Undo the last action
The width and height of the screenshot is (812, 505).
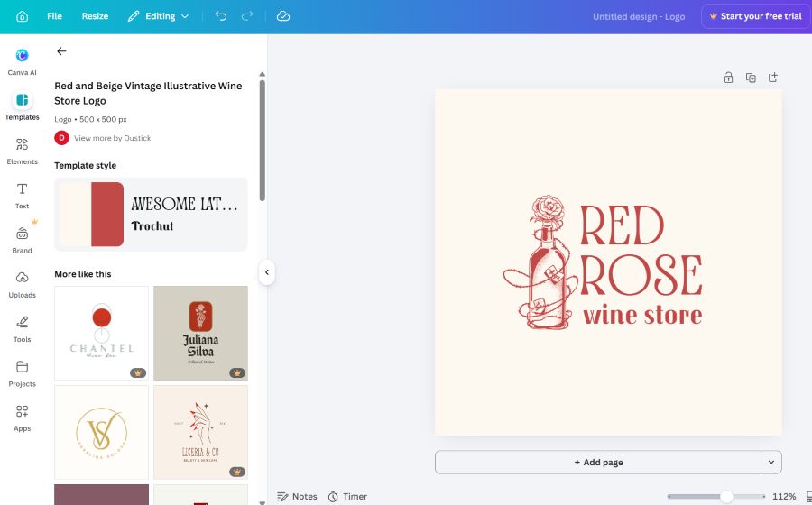(x=221, y=16)
